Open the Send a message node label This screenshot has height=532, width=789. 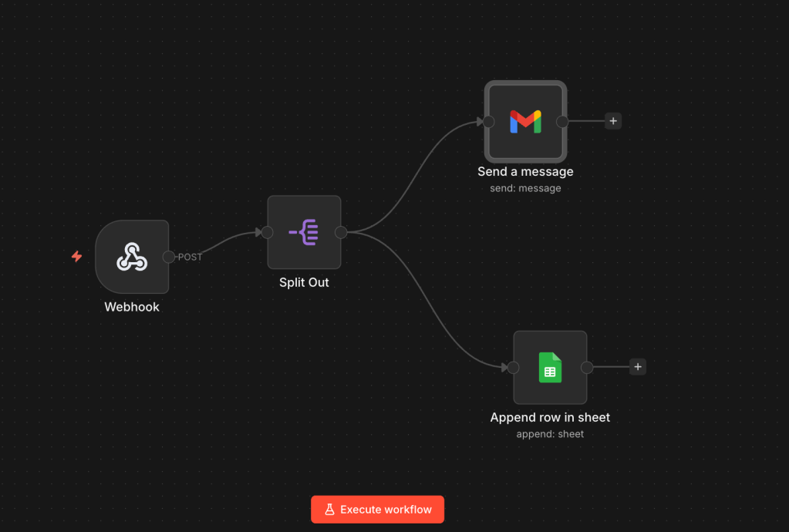(525, 171)
